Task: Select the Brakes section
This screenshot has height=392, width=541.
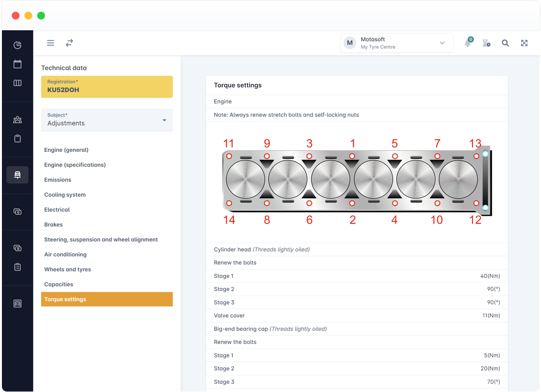Action: 53,225
